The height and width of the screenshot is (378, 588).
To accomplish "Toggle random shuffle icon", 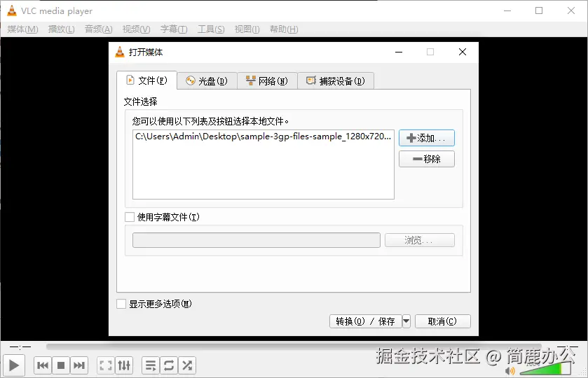I will [187, 365].
